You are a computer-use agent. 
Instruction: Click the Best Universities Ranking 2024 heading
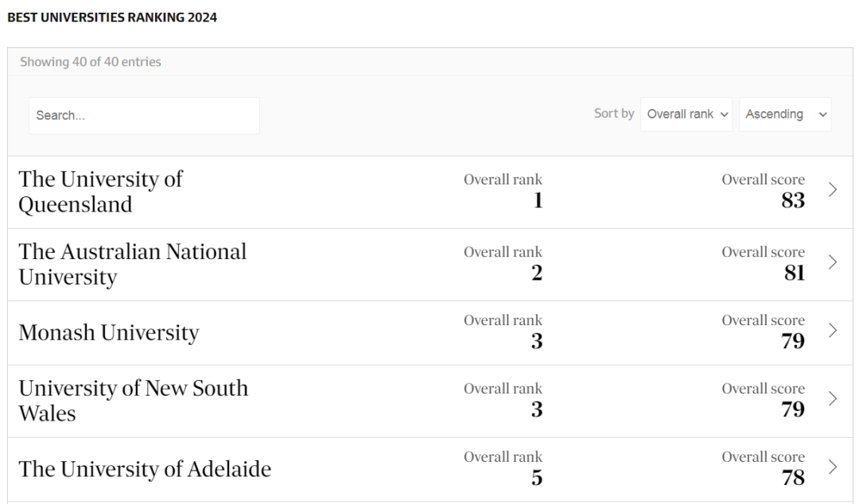tap(112, 17)
